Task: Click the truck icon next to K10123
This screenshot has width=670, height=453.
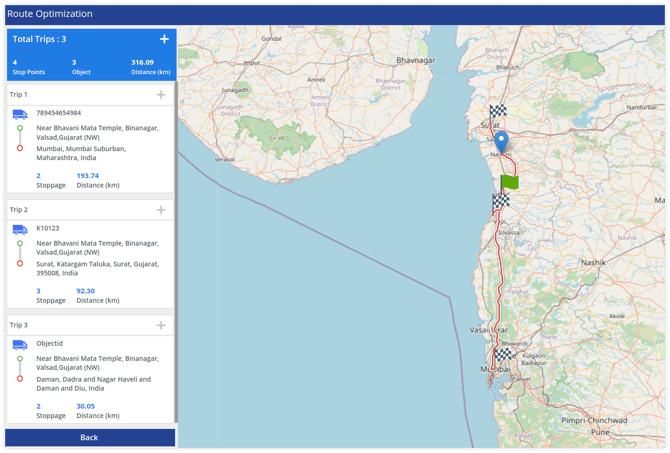Action: point(20,229)
